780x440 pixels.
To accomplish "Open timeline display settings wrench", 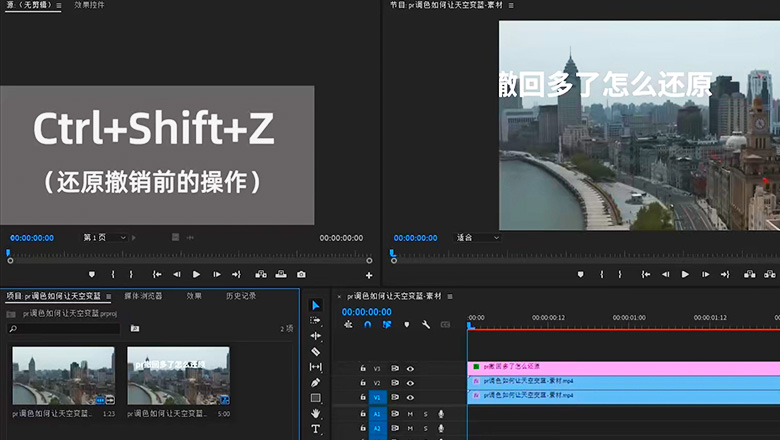I will pos(426,325).
